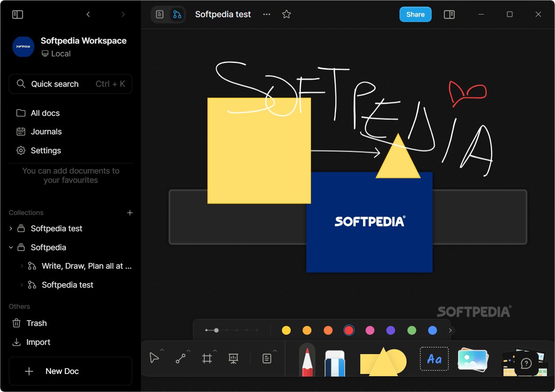This screenshot has width=555, height=392.
Task: Start presentation mode
Action: 233,359
